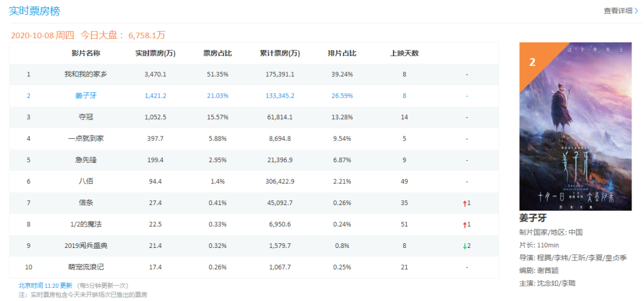Select the 八佰 movie row
Viewport: 644px width, 301px height.
(86, 181)
